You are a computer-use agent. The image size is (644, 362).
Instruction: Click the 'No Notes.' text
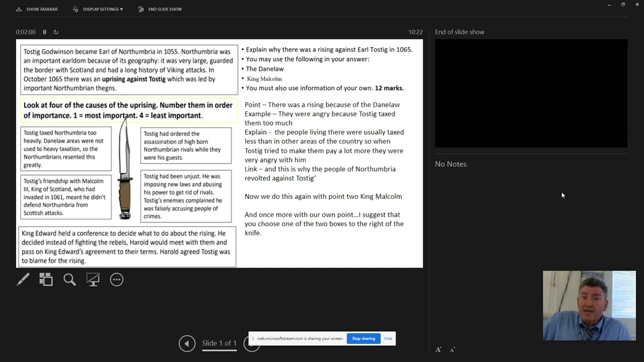pos(451,164)
